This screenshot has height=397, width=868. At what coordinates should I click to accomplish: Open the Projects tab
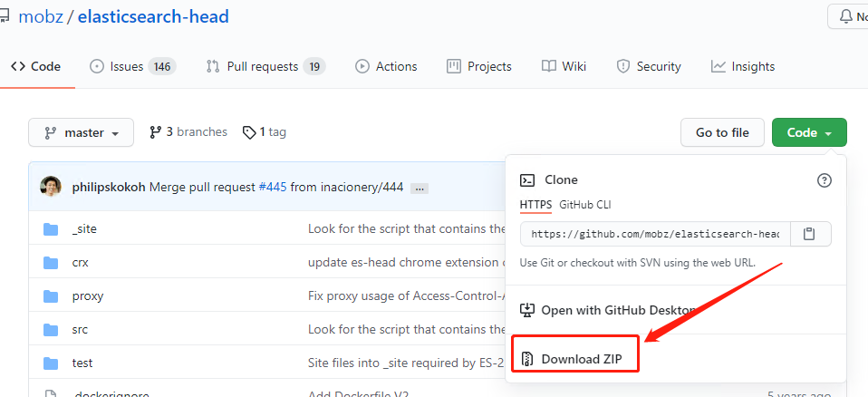(479, 66)
